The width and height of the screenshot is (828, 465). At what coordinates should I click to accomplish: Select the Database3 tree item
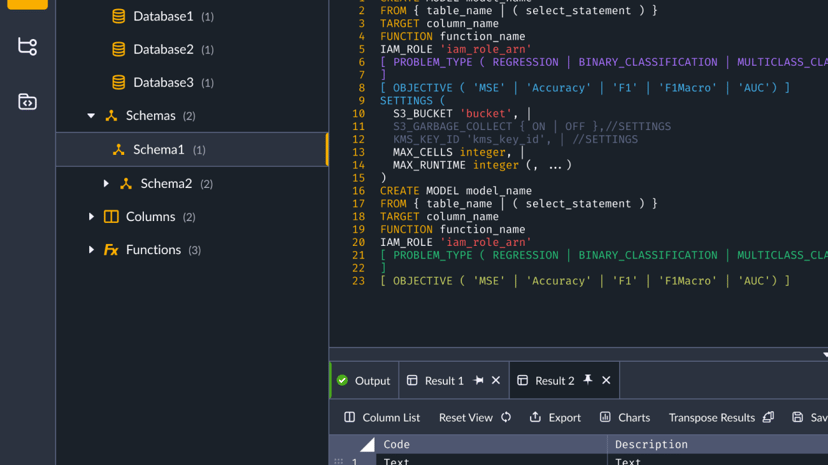coord(192,82)
